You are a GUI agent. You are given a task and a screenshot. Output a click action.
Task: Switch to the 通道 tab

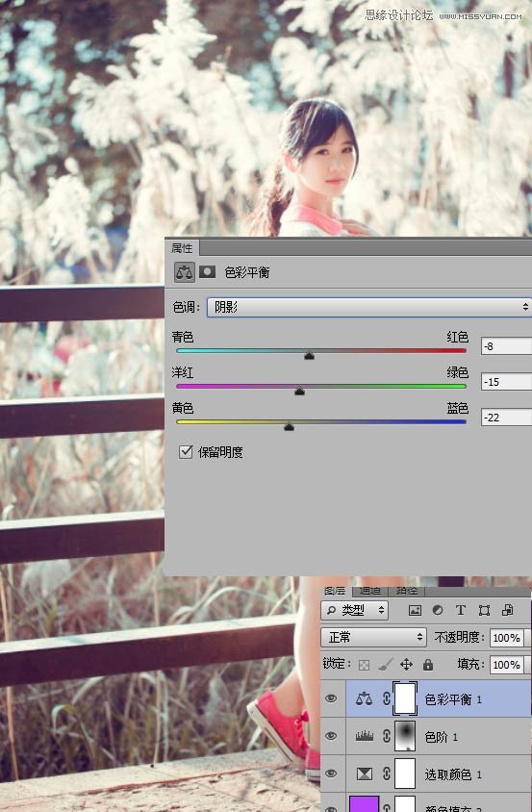point(369,591)
